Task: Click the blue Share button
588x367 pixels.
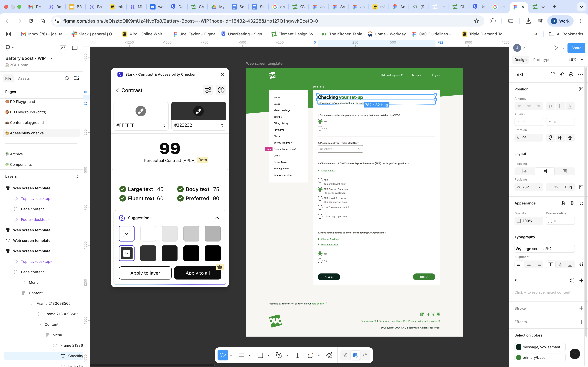Action: click(576, 48)
